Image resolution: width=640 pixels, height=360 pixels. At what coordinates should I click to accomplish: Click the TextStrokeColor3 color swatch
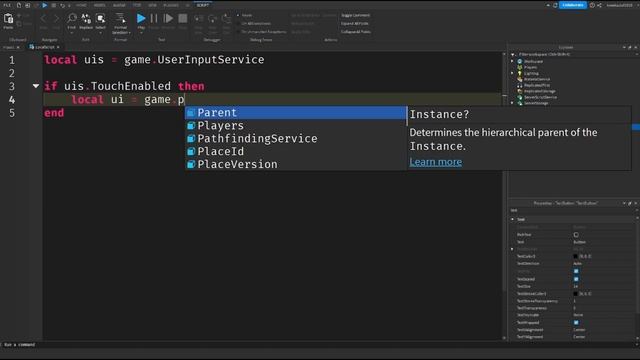[x=576, y=294]
